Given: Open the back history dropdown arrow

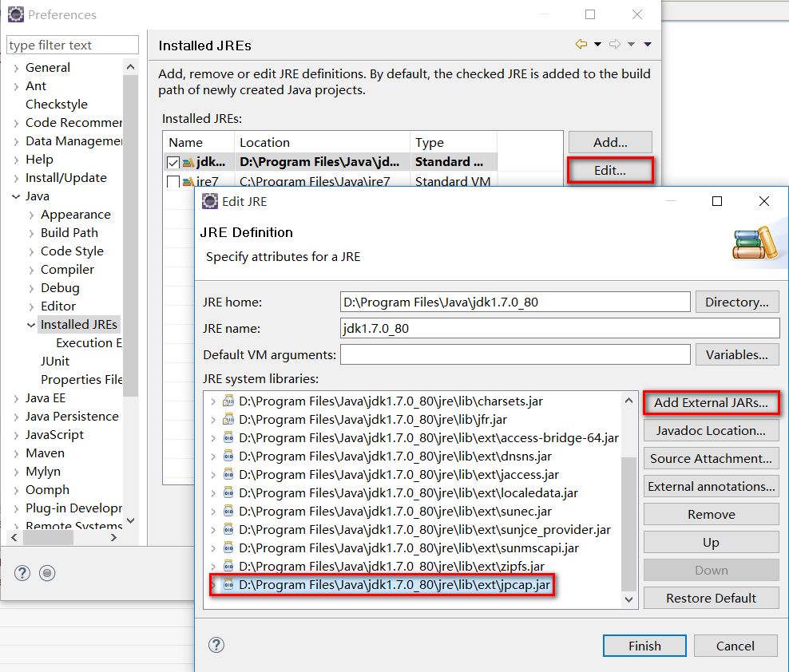Looking at the screenshot, I should [598, 44].
